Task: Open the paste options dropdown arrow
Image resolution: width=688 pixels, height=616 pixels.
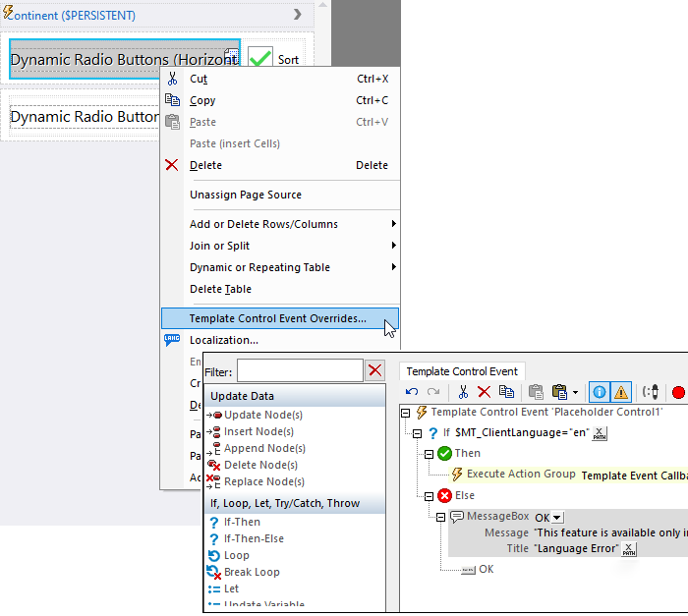Action: point(575,393)
